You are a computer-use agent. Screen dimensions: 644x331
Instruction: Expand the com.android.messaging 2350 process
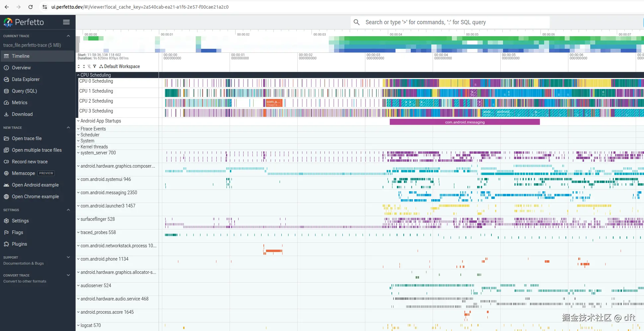(78, 193)
